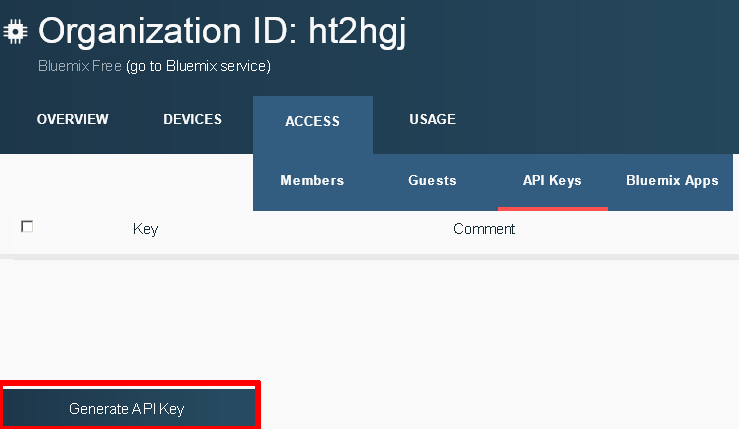Switch to the Bluemix Apps sub-tab
Image resolution: width=739 pixels, height=429 pixels.
click(672, 181)
